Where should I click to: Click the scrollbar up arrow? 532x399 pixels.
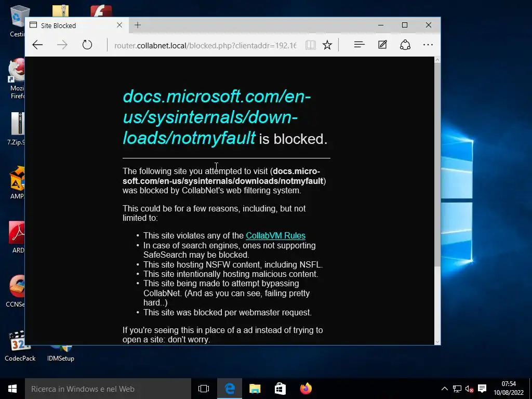437,60
